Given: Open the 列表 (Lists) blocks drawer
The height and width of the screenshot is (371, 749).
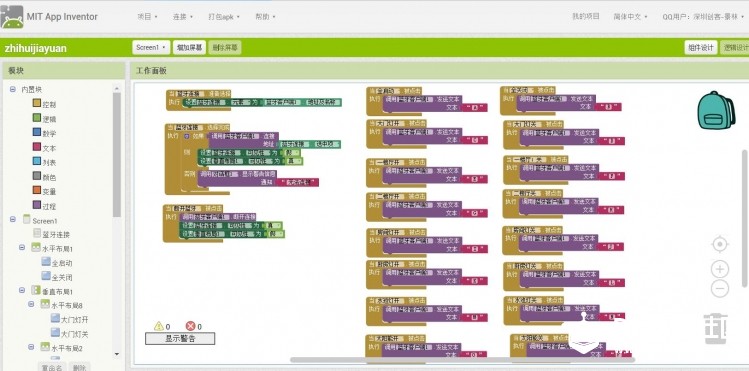Looking at the screenshot, I should pyautogui.click(x=44, y=162).
